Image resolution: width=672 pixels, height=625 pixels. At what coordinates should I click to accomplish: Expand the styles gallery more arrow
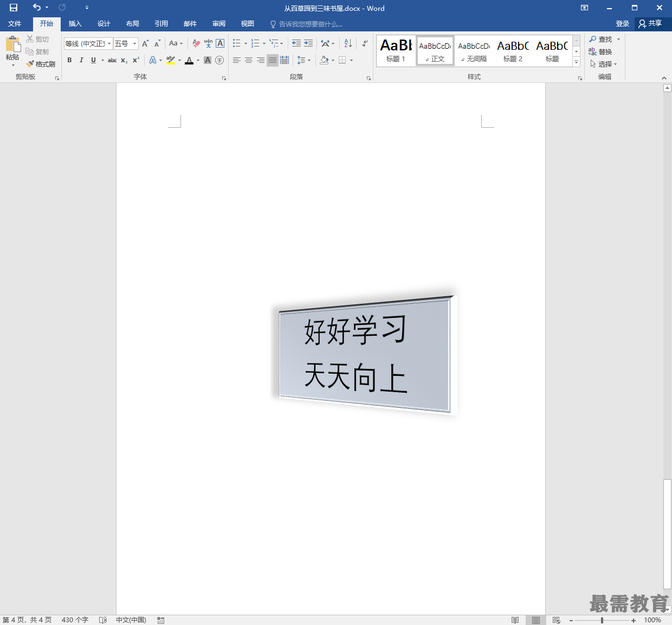click(576, 62)
